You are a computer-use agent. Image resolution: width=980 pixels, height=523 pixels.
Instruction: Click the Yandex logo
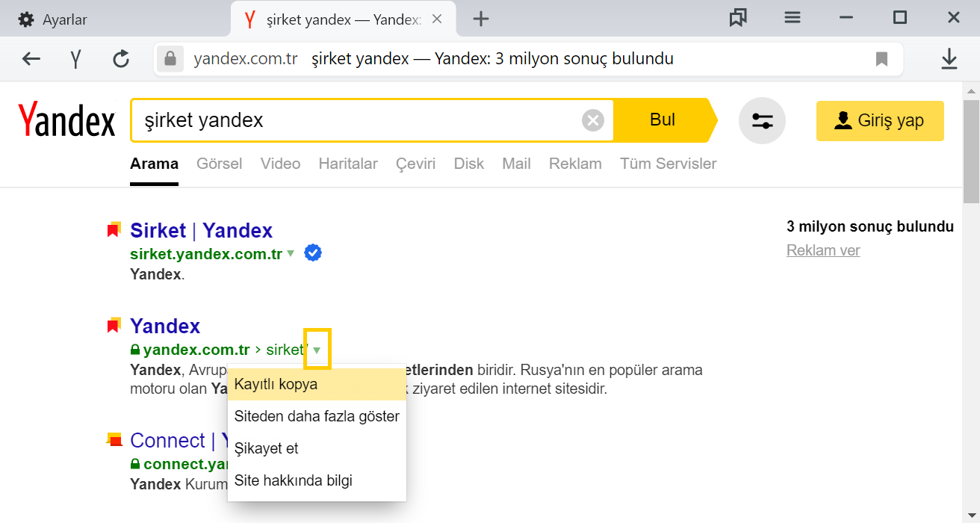67,120
